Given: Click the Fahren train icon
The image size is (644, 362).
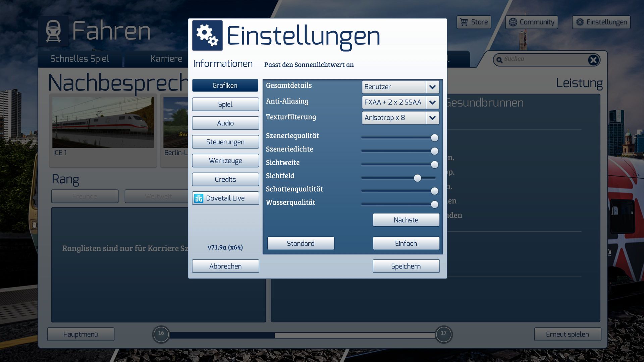Looking at the screenshot, I should coord(53,31).
